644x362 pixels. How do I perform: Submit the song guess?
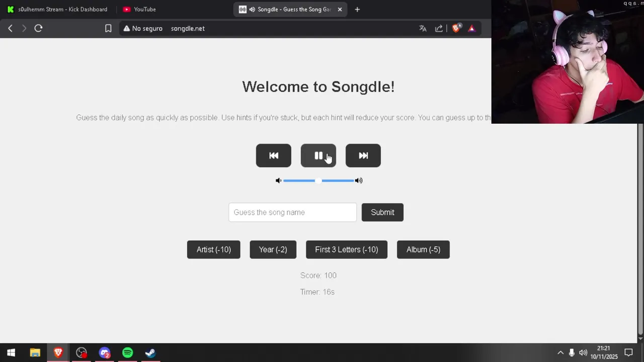point(382,212)
